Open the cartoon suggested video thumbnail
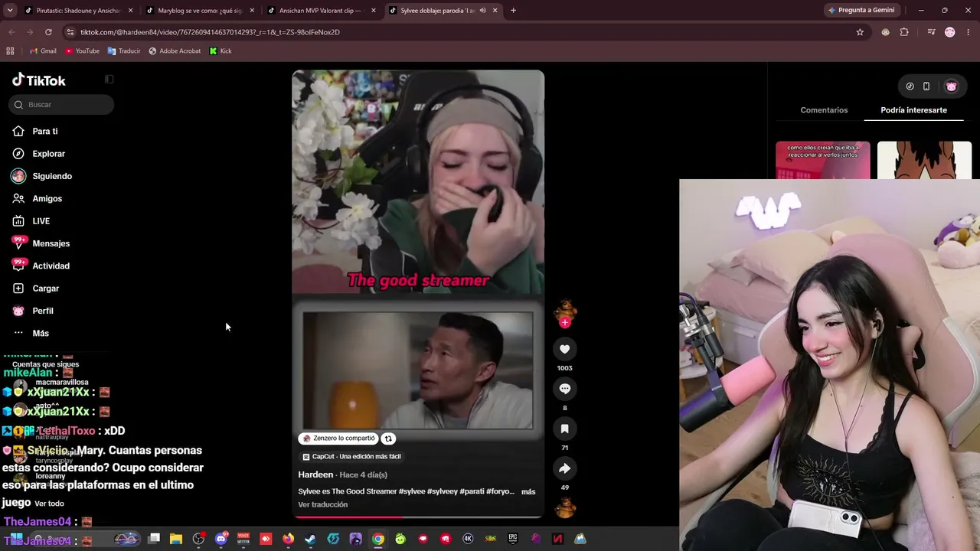 924,161
